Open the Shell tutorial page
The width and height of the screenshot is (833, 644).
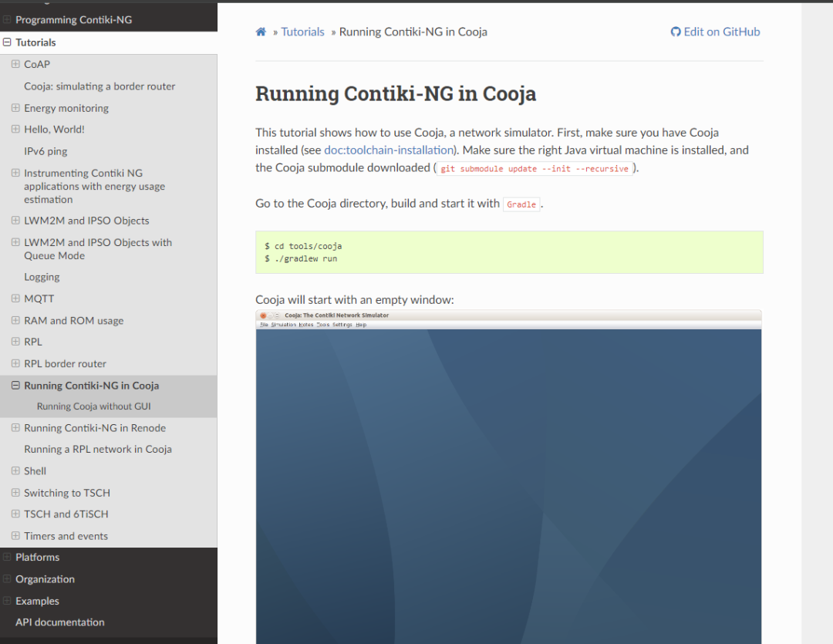coord(35,470)
